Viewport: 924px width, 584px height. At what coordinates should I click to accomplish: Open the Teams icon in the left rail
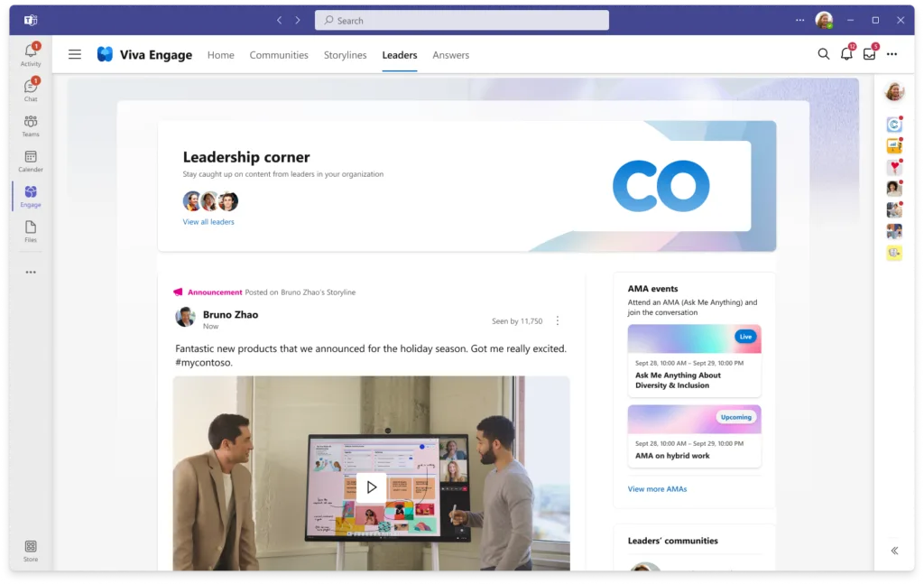coord(31,123)
